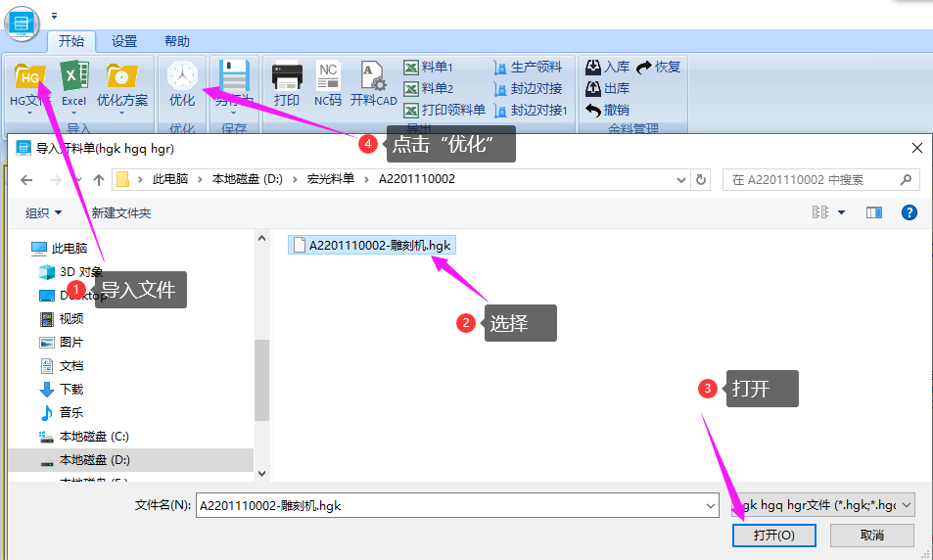Viewport: 933px width, 560px height.
Task: Select 本地磁盘 (C:) in sidebar
Action: pos(84,437)
